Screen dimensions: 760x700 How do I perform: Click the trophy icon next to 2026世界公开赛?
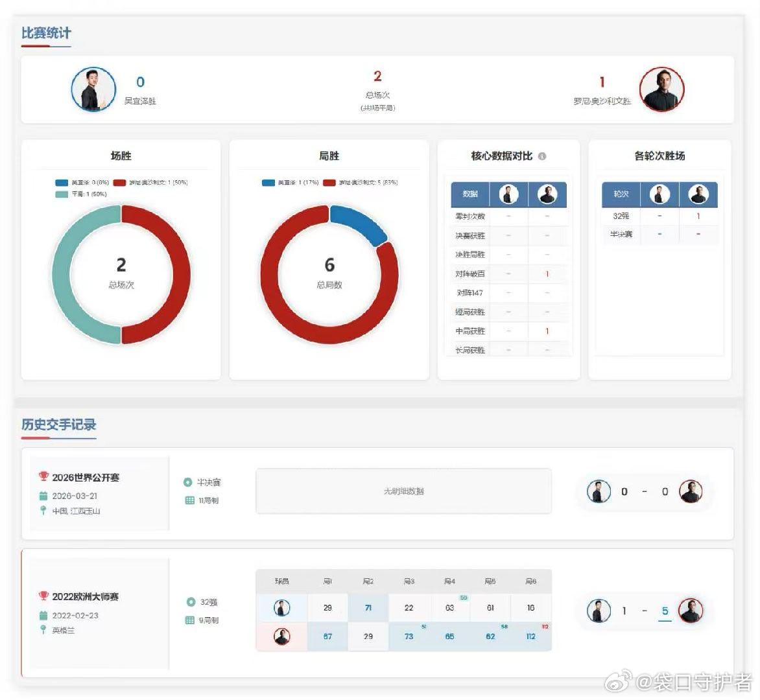[43, 476]
